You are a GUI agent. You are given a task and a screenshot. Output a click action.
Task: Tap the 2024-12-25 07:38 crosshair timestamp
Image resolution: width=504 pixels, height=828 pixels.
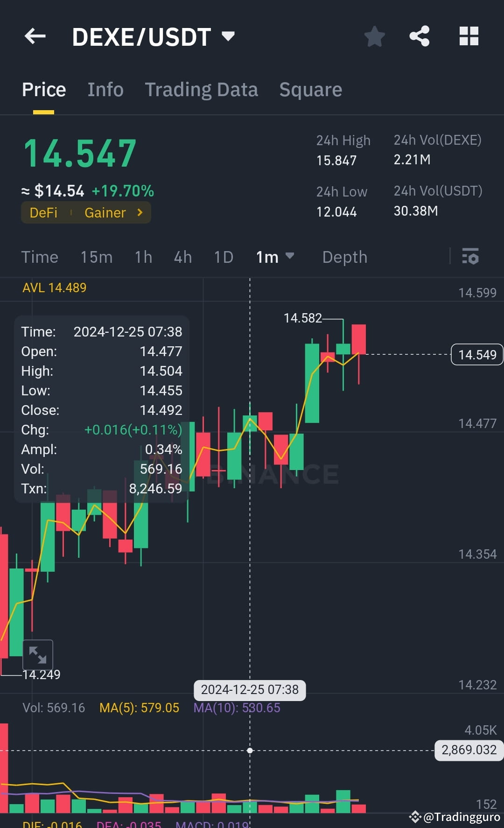pyautogui.click(x=250, y=690)
